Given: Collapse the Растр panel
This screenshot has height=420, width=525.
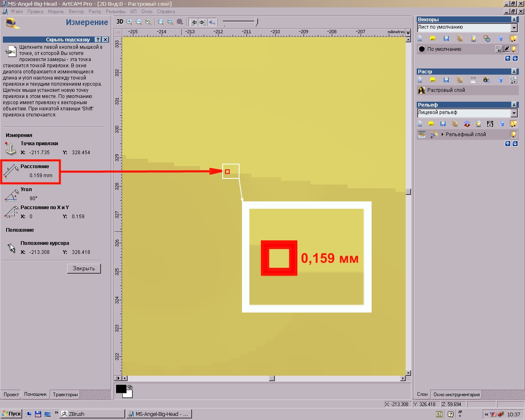Looking at the screenshot, I should pos(514,71).
